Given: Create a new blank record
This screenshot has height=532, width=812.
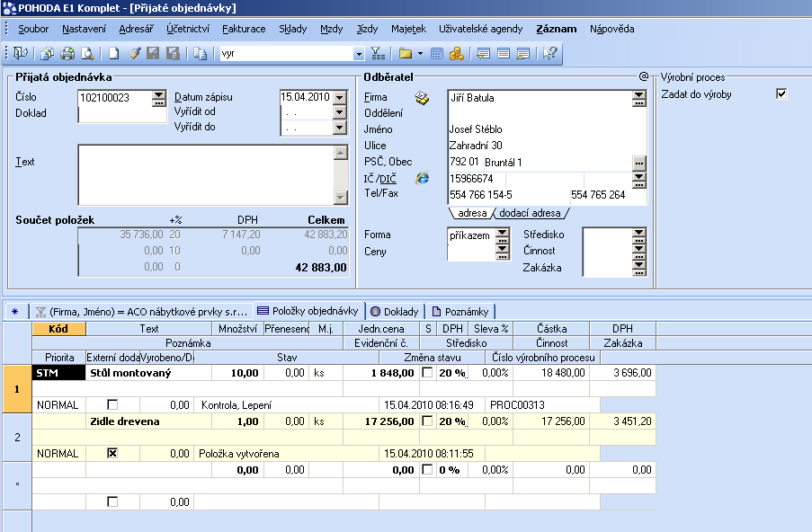Looking at the screenshot, I should (x=113, y=53).
